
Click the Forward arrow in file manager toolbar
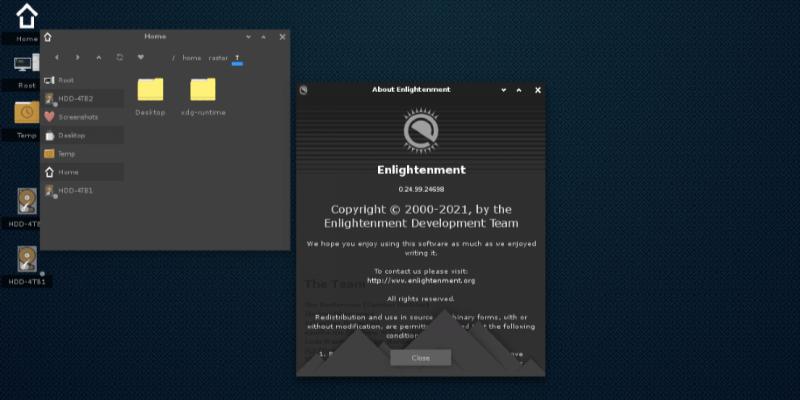click(78, 57)
